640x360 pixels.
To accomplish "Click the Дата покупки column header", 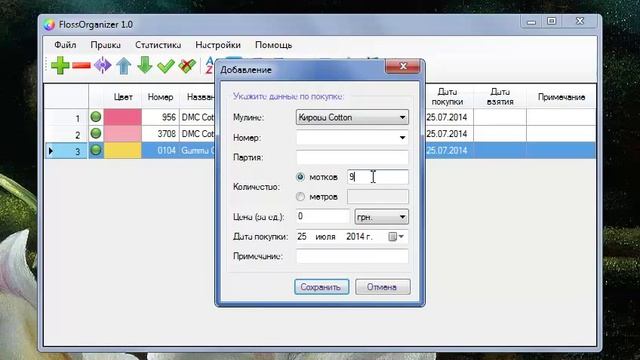I will pyautogui.click(x=447, y=97).
